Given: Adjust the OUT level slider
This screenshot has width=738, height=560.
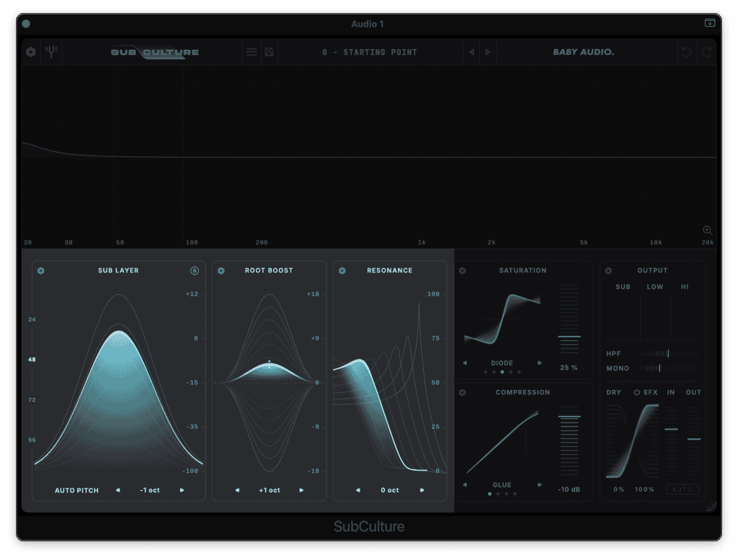Looking at the screenshot, I should tap(694, 440).
